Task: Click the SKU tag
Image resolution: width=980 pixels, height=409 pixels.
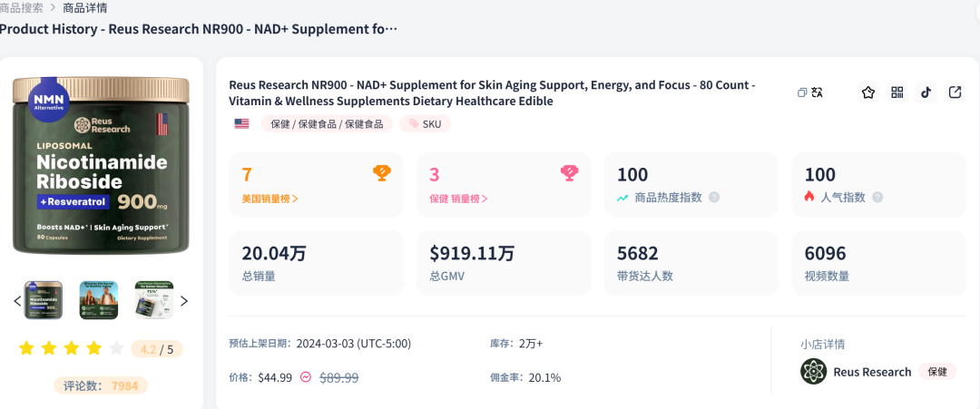Action: tap(425, 124)
